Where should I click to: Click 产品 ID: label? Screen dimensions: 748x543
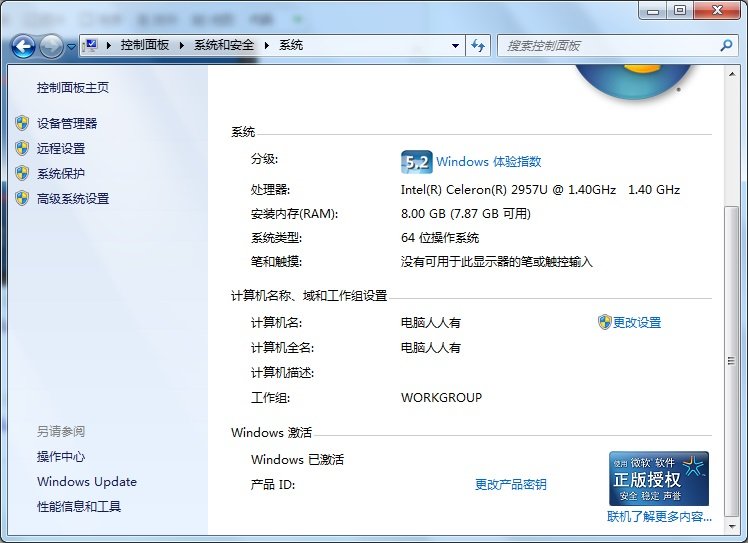pos(273,485)
